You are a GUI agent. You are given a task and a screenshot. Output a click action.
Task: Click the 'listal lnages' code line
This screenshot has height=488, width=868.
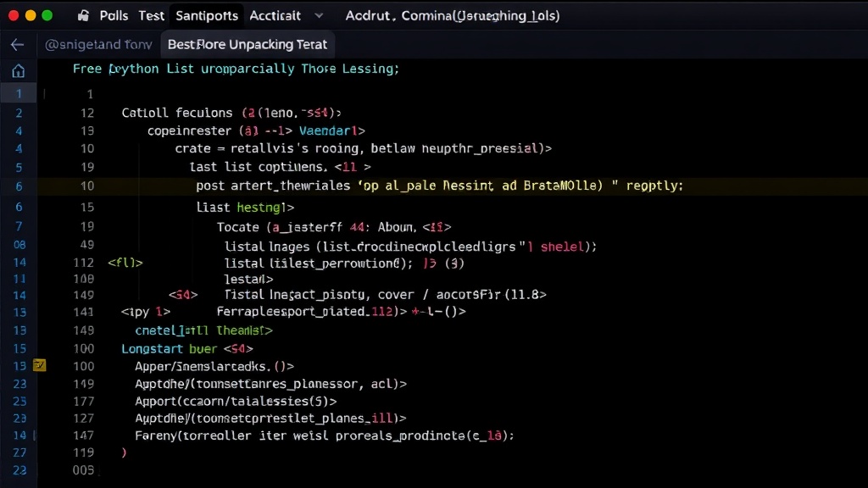coord(410,247)
